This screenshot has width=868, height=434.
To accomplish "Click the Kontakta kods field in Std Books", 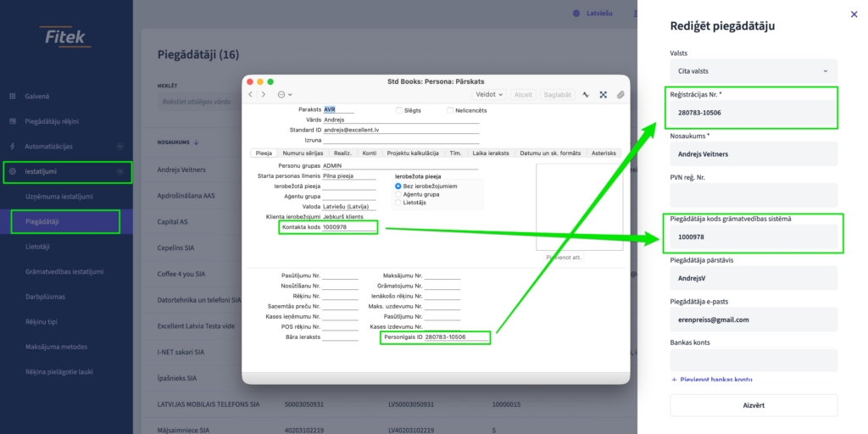I will [x=348, y=227].
